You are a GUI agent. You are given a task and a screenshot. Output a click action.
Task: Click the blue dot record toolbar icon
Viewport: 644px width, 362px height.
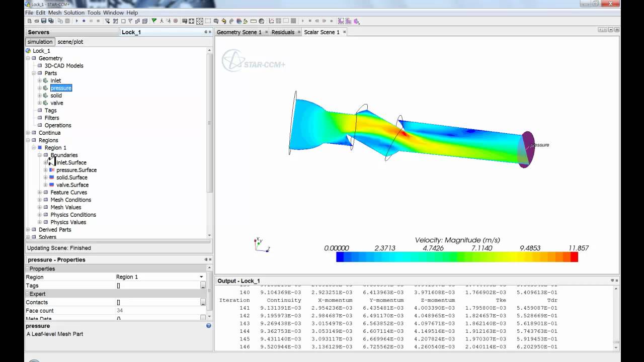(x=84, y=21)
